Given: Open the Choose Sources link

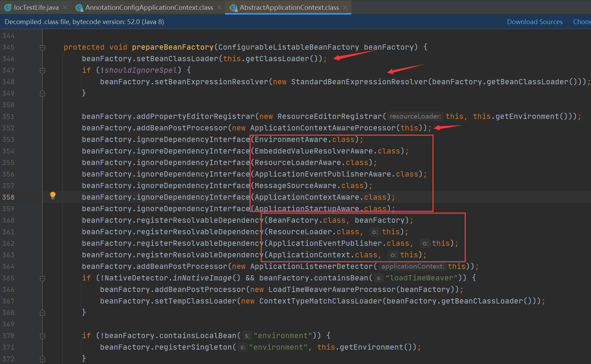Looking at the screenshot, I should point(582,22).
